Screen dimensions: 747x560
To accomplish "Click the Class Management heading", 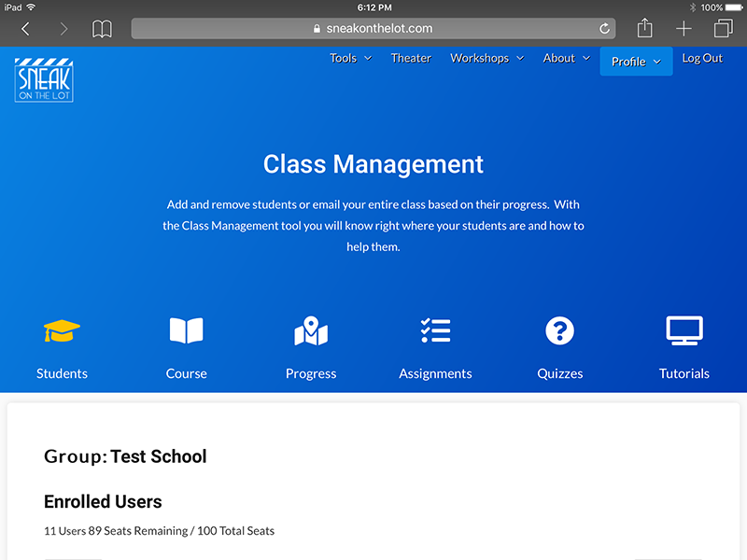I will (x=373, y=164).
